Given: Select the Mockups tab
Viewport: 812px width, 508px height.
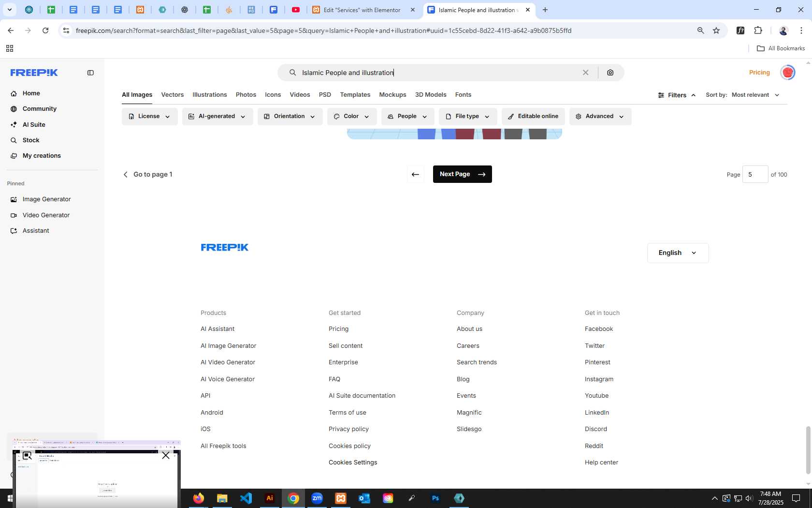Looking at the screenshot, I should click(392, 95).
